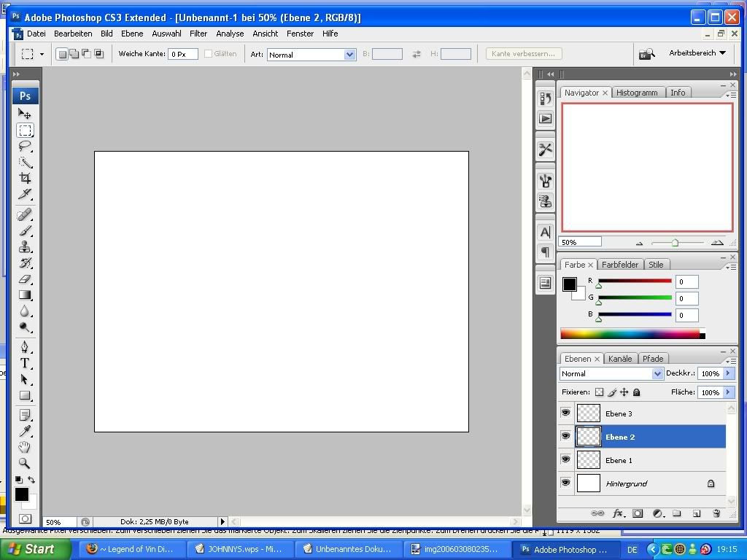Image resolution: width=747 pixels, height=560 pixels.
Task: Open the Windows Start button
Action: coord(35,549)
